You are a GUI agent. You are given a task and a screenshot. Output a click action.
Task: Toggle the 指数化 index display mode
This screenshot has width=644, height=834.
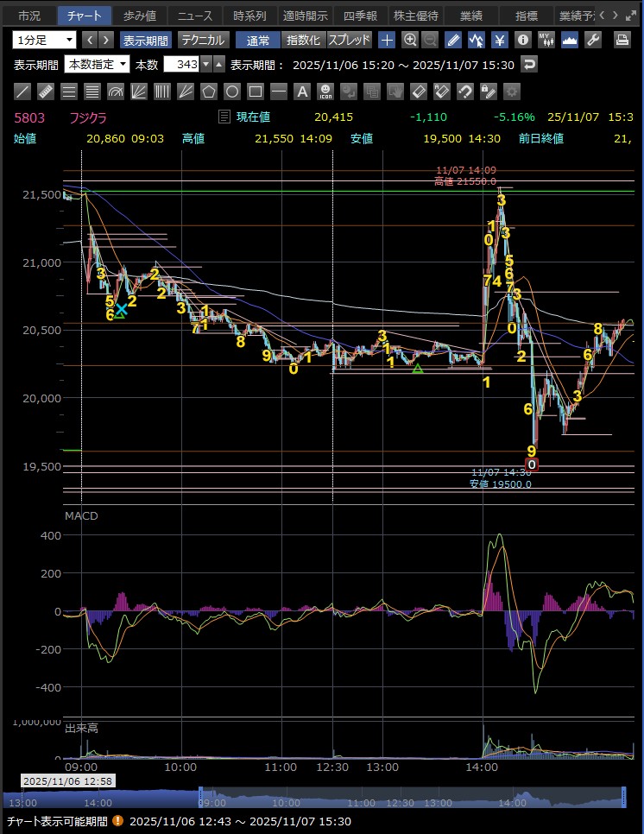[303, 40]
